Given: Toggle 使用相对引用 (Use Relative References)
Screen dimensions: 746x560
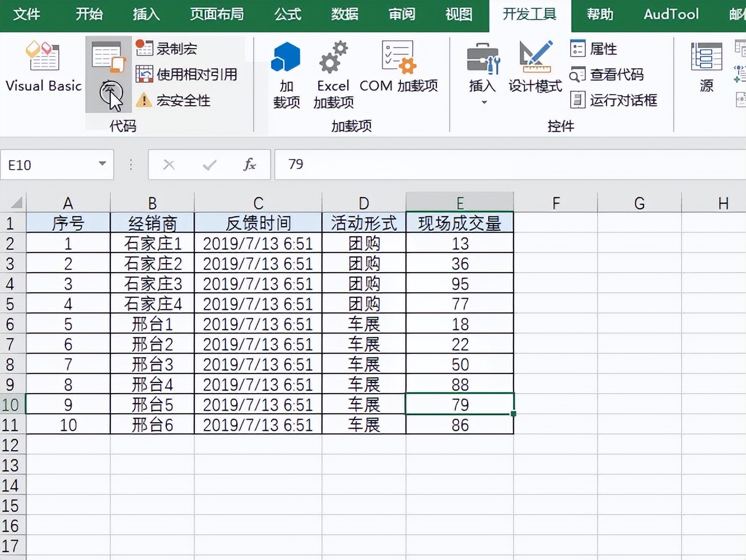Looking at the screenshot, I should (144, 74).
